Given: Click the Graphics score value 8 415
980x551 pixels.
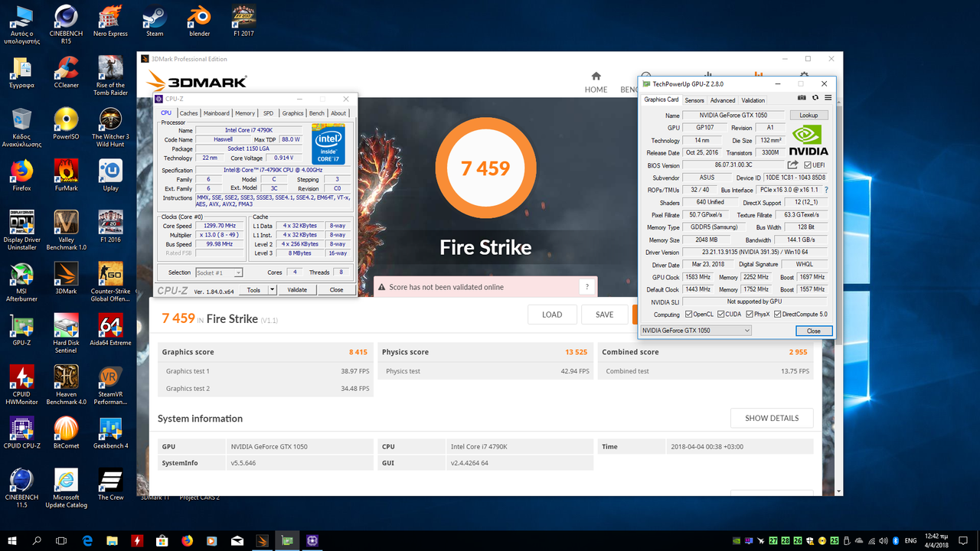Looking at the screenshot, I should point(359,352).
